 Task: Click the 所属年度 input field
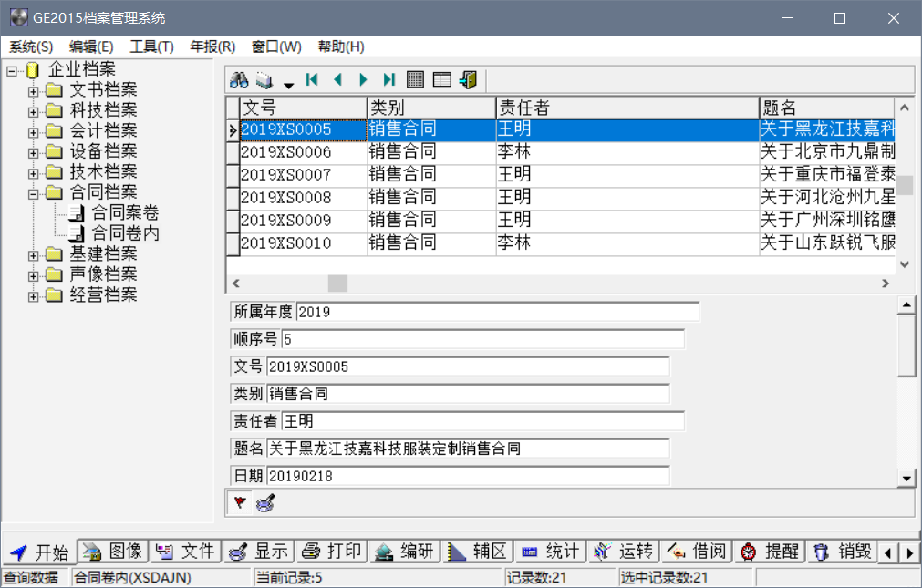[497, 312]
